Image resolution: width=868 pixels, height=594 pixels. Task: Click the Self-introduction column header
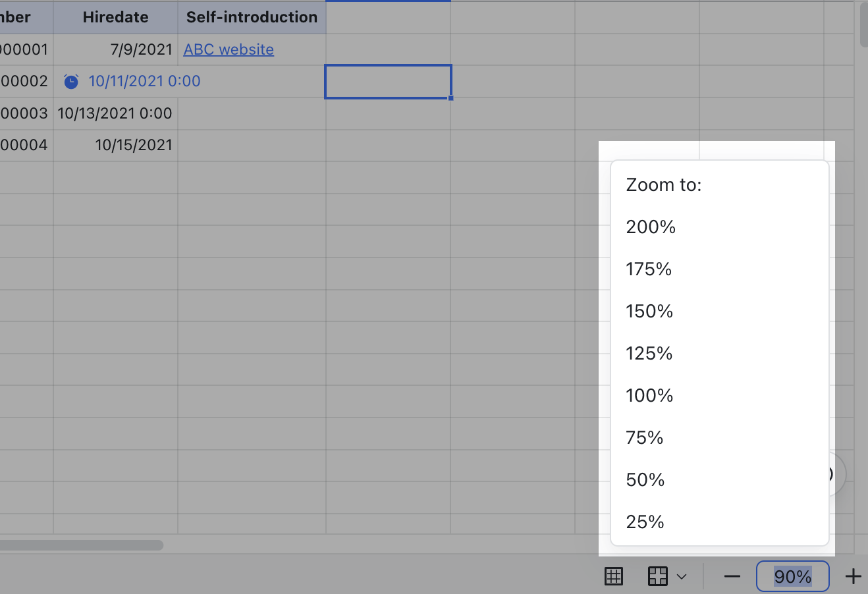pos(252,17)
